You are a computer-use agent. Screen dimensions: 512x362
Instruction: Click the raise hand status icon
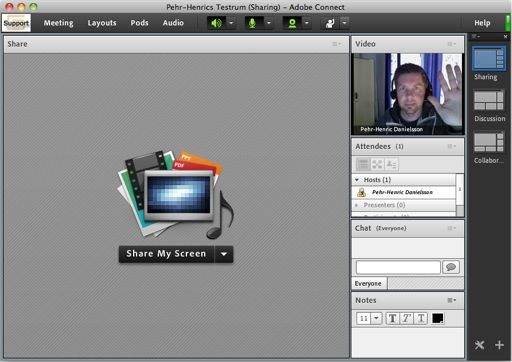[330, 23]
